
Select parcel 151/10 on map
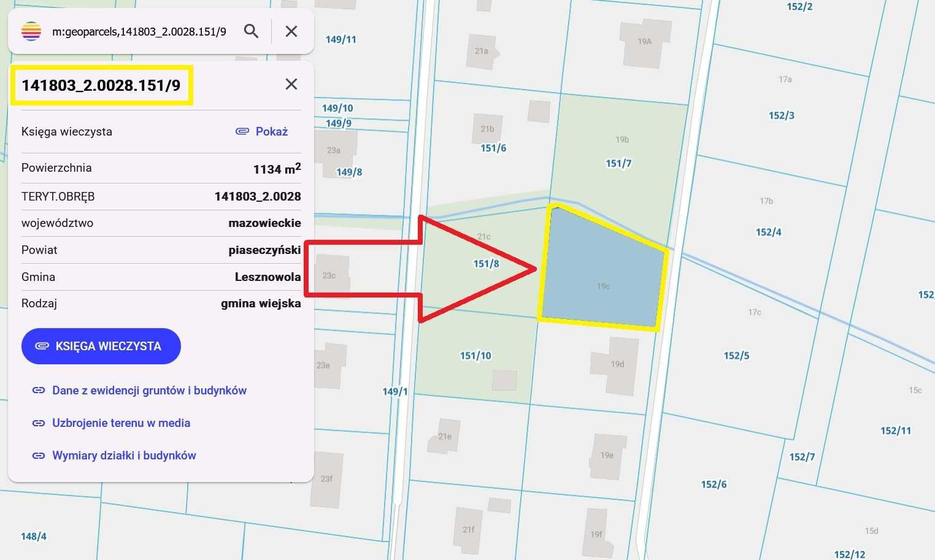(x=475, y=356)
